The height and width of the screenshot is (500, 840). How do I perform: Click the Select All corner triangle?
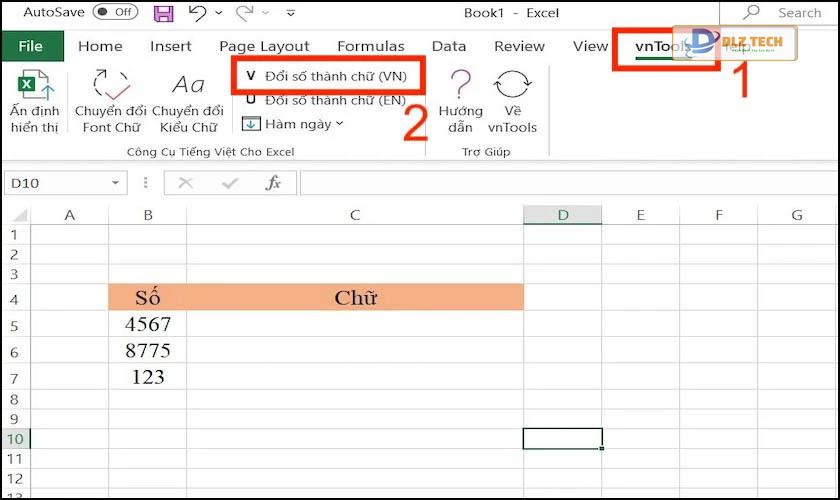click(18, 215)
